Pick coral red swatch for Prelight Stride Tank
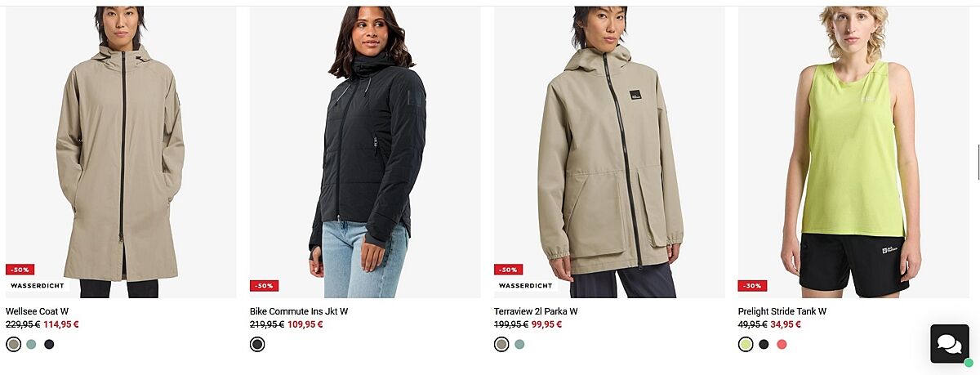The image size is (980, 375). coord(782,345)
